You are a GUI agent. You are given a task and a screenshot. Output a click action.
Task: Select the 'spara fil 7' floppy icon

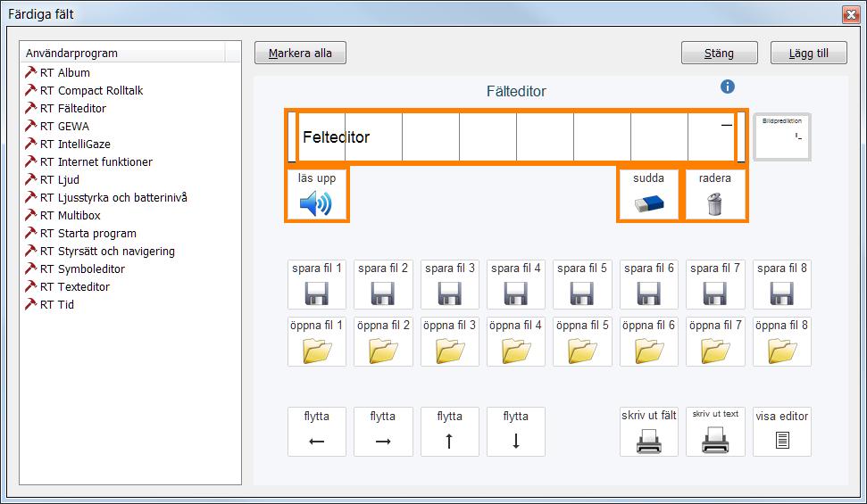[715, 293]
